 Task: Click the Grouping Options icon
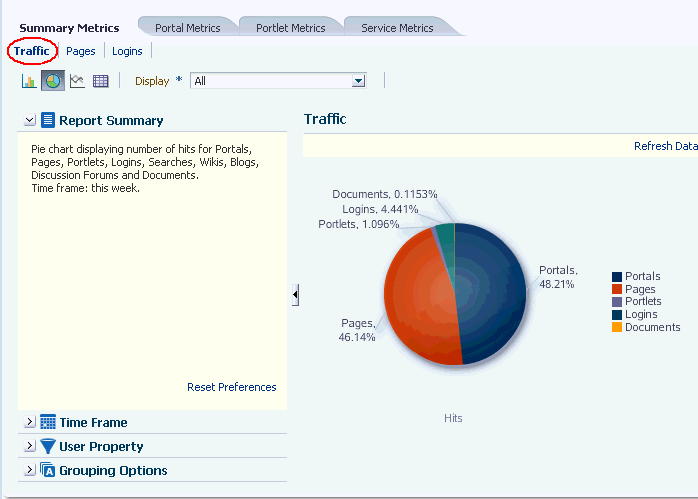[48, 470]
